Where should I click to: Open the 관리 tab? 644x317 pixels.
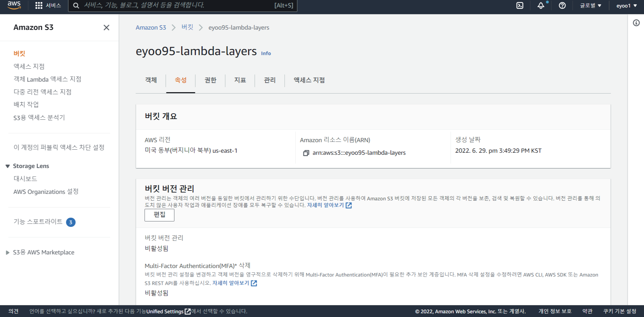point(270,80)
